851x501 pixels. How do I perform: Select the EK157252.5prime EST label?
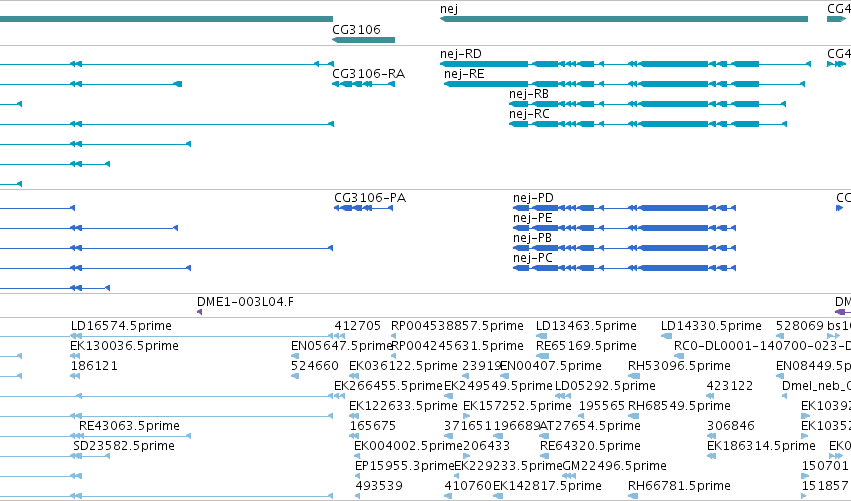(x=517, y=406)
